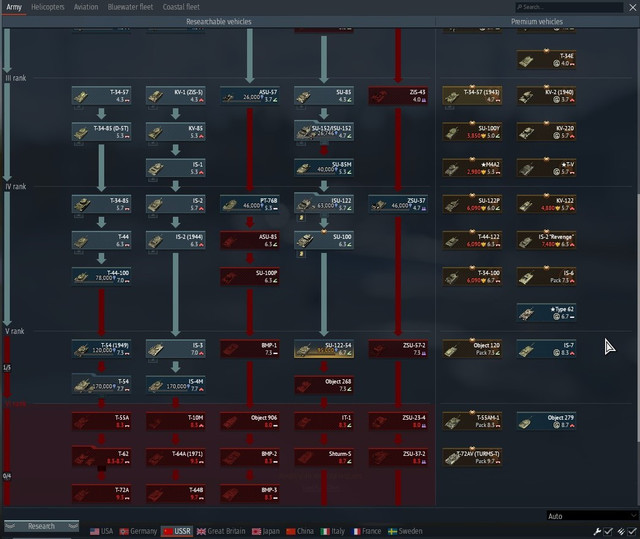Image resolution: width=640 pixels, height=539 pixels.
Task: Select the T-34-57 tank card
Action: point(101,95)
